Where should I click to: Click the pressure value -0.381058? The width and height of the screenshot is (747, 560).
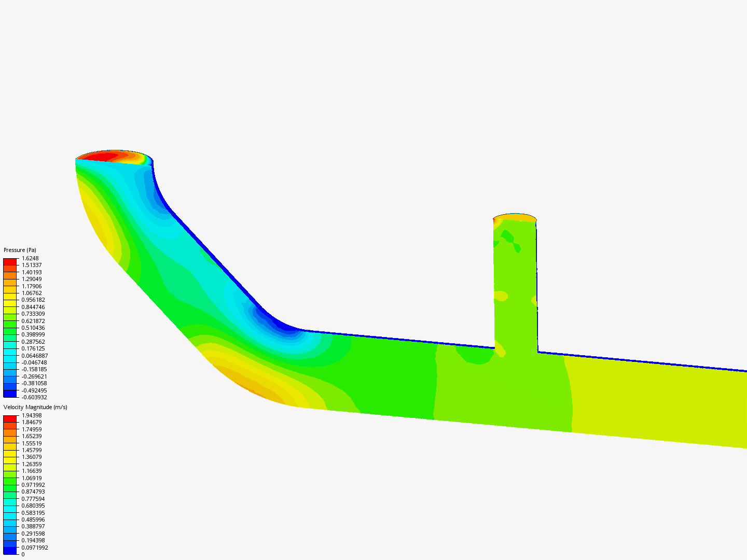tap(34, 383)
